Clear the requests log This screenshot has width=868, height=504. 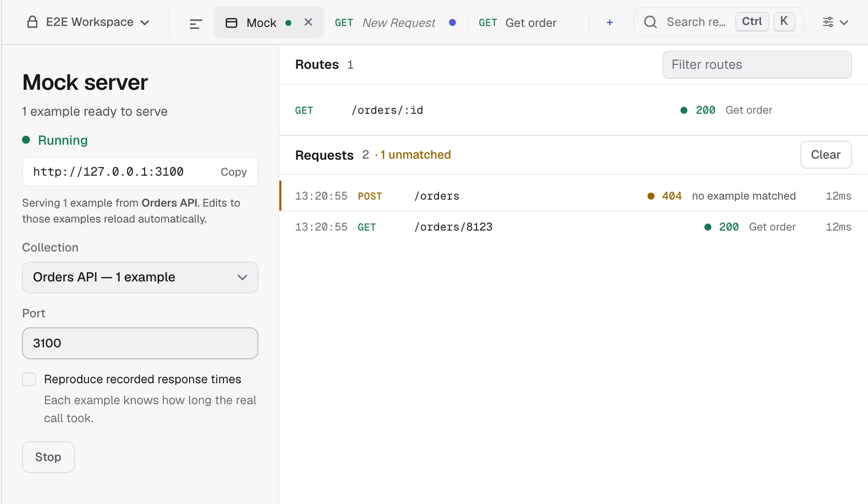click(x=826, y=155)
